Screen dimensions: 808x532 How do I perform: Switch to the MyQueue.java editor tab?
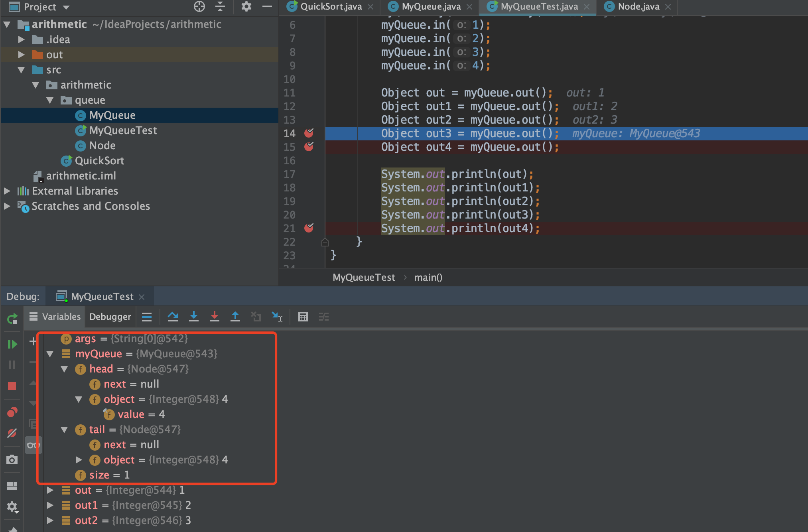[x=431, y=7]
